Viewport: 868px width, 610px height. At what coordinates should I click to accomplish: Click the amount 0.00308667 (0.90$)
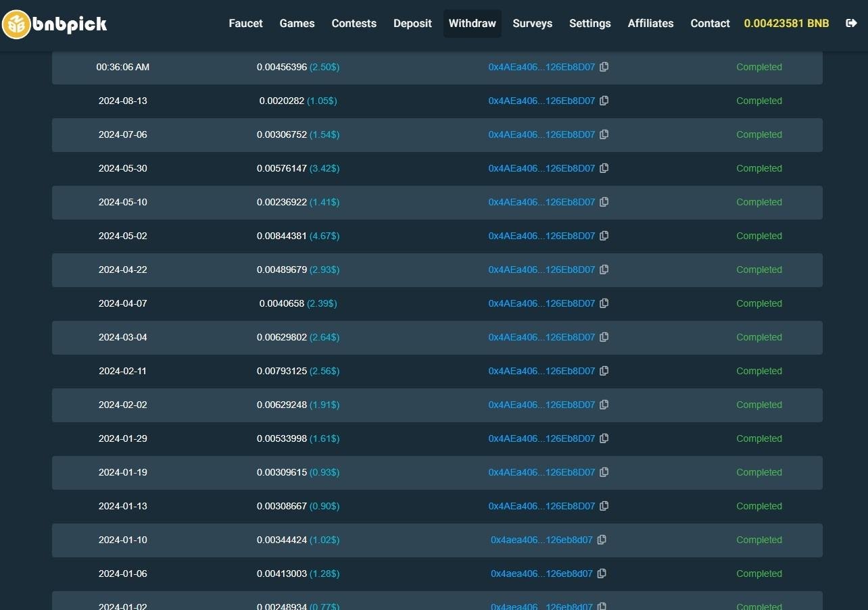pos(298,506)
